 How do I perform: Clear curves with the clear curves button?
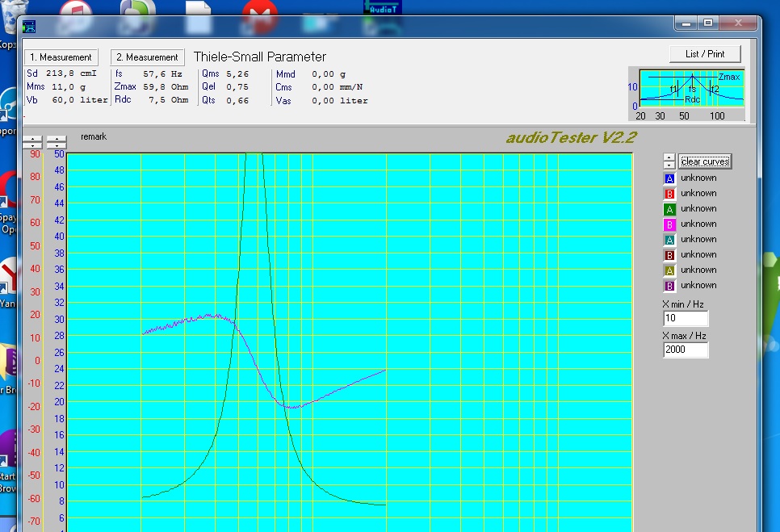pos(705,161)
